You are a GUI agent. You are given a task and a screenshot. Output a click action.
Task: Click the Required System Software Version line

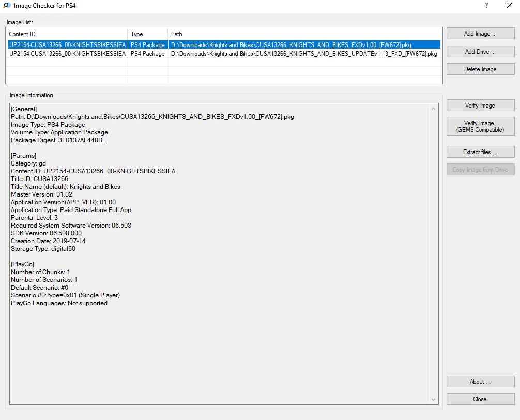click(71, 226)
